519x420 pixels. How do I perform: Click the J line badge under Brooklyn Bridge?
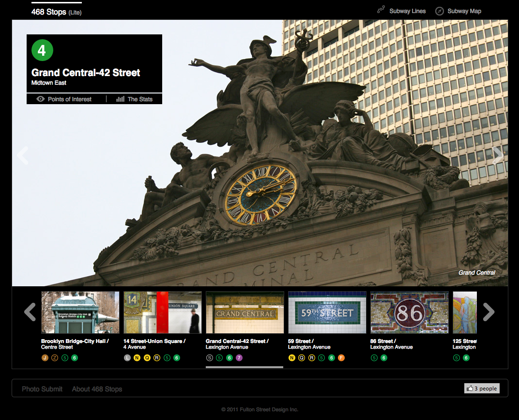(45, 358)
